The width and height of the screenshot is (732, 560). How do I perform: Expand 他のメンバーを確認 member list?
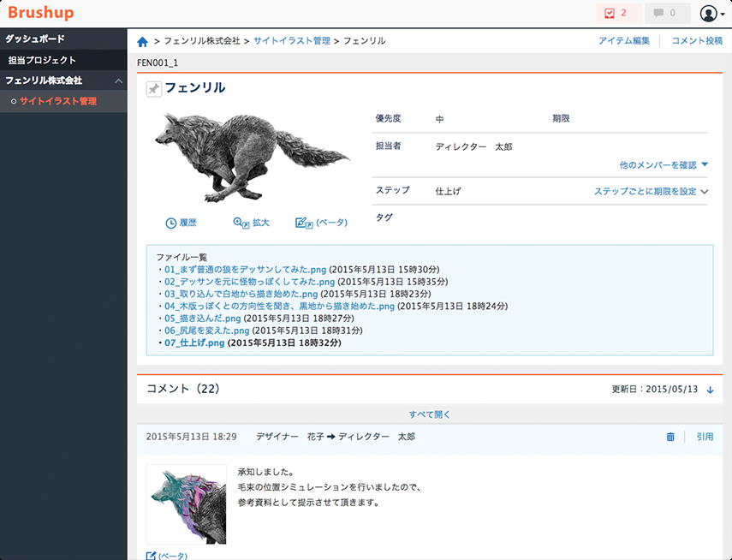(x=664, y=165)
